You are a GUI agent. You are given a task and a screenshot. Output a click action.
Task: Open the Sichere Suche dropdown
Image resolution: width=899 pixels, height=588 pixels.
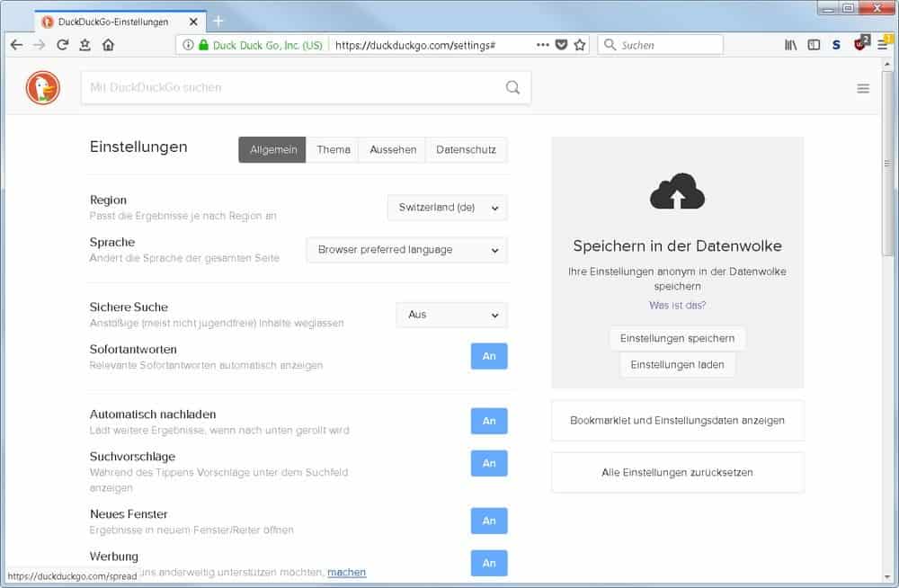(451, 315)
